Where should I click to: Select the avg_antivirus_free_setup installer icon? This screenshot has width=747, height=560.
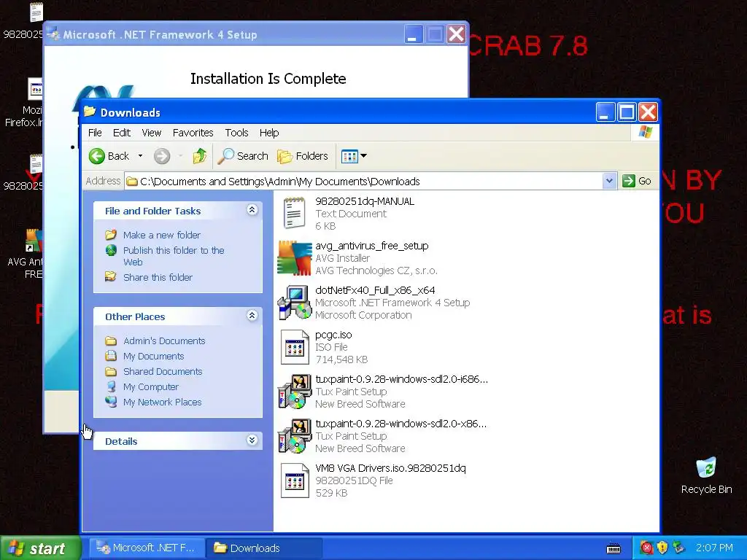[x=295, y=257]
